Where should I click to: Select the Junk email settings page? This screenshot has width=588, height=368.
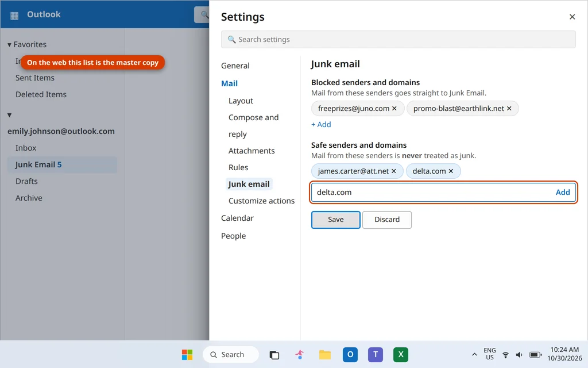tap(249, 184)
